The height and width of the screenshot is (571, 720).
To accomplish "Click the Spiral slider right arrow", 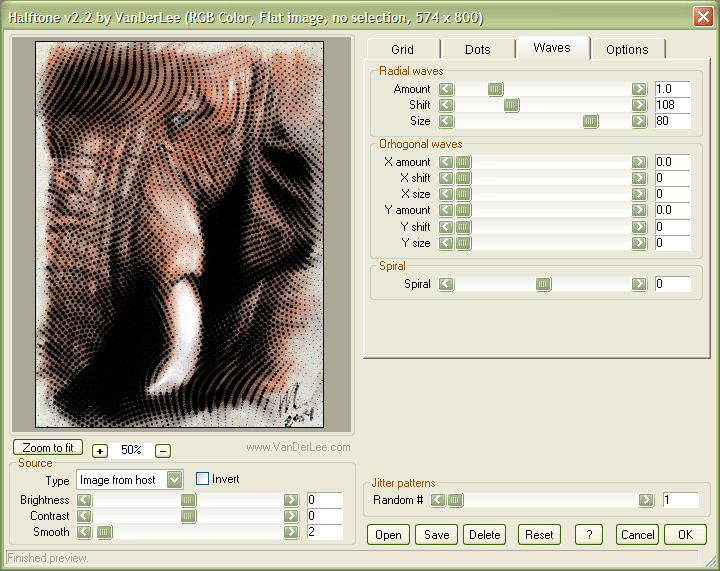I will (x=638, y=285).
